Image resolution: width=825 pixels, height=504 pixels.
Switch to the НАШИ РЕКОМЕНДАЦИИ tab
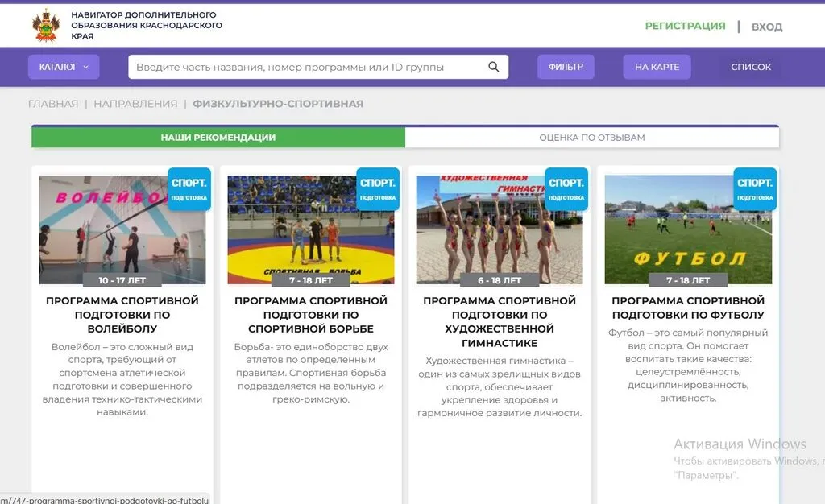218,137
